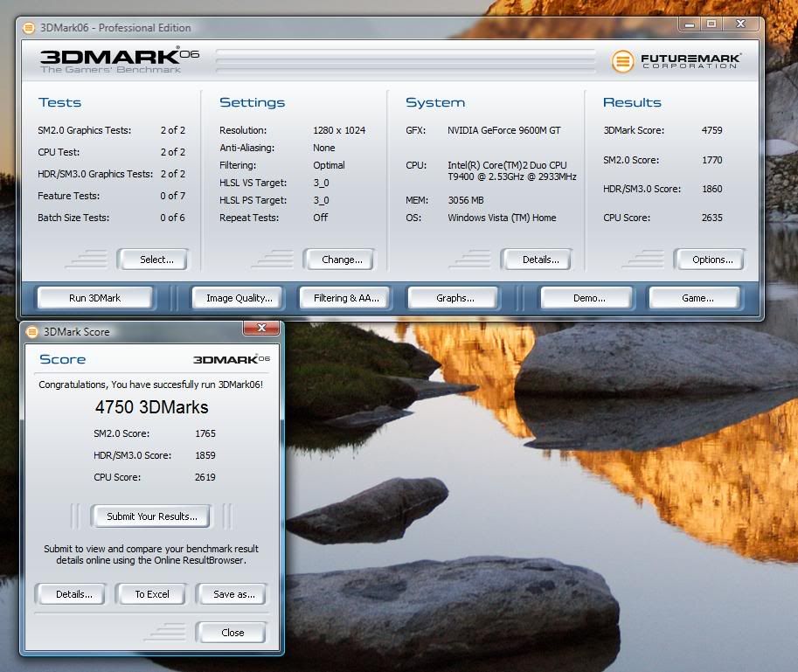This screenshot has width=798, height=672.
Task: Open the Graphs tool
Action: pos(455,298)
